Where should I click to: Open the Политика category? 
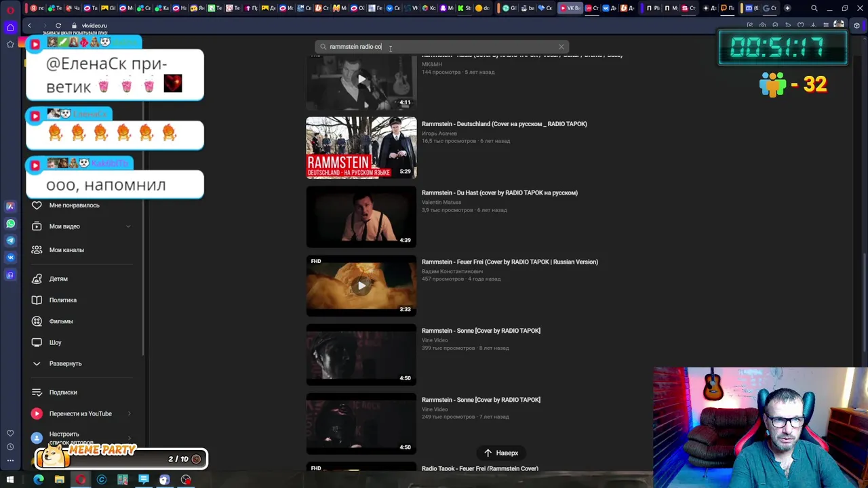tap(63, 300)
